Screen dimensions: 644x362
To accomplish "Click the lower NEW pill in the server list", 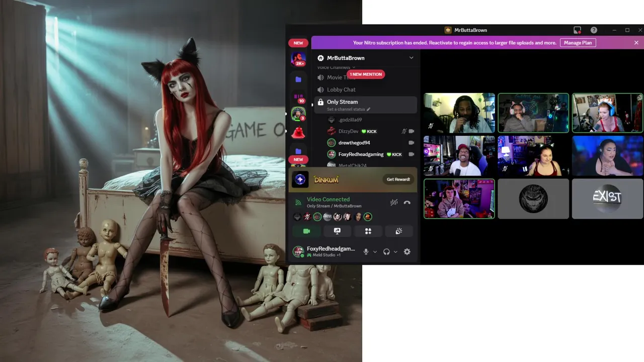I will coord(298,159).
